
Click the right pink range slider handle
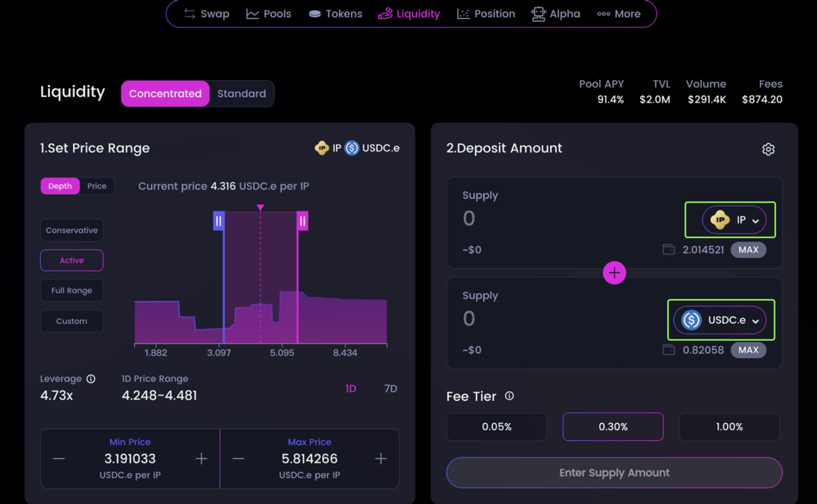click(x=303, y=220)
